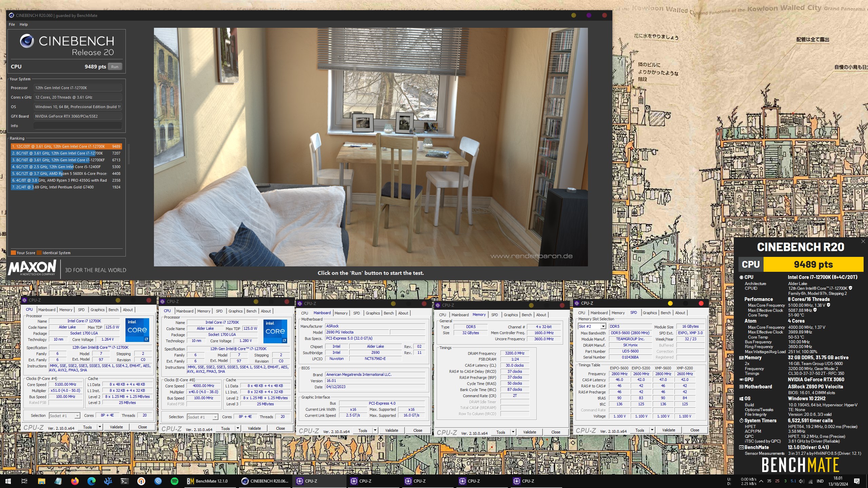Switch to SPD tab in Memory CPU-Z window
This screenshot has height=488, width=868.
494,315
